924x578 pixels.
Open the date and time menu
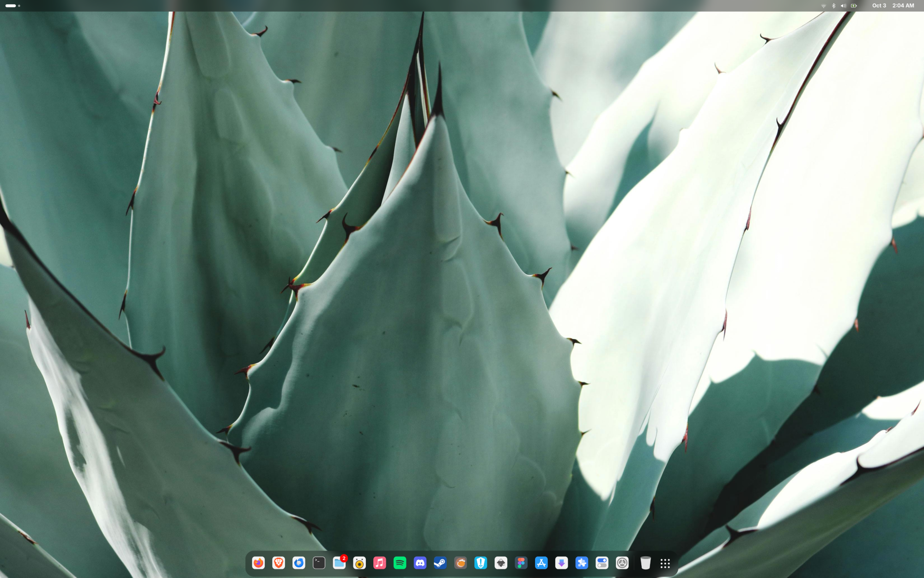pos(893,6)
